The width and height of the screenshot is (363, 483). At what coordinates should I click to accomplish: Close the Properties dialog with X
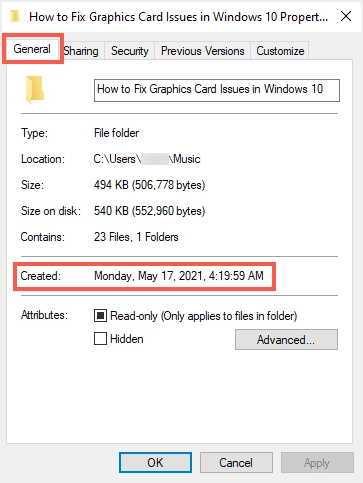[346, 16]
